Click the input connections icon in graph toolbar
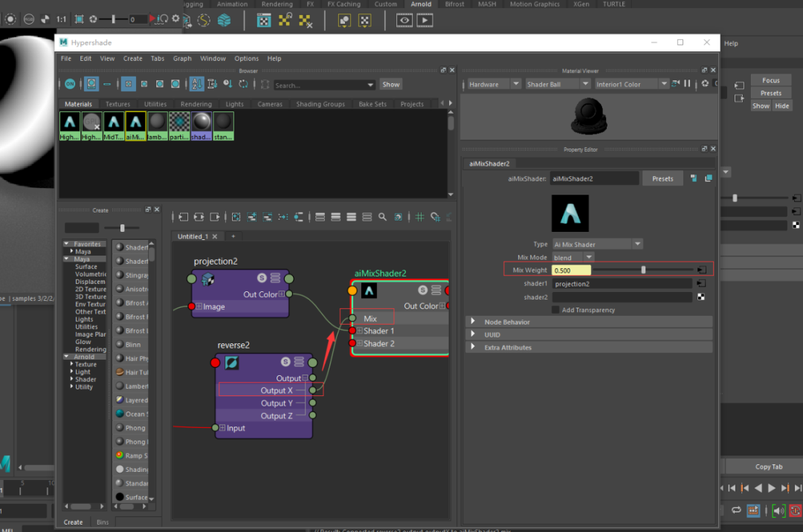803x532 pixels. 183,217
